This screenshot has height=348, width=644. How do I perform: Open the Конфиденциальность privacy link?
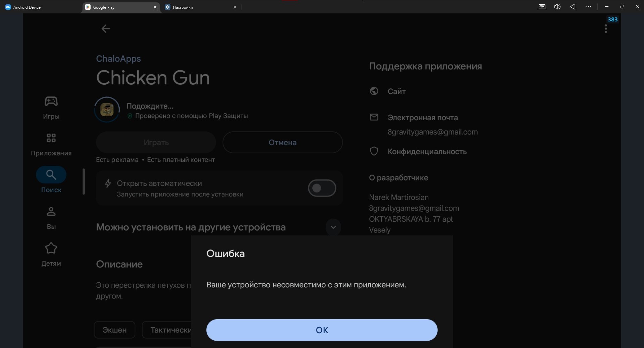[427, 151]
